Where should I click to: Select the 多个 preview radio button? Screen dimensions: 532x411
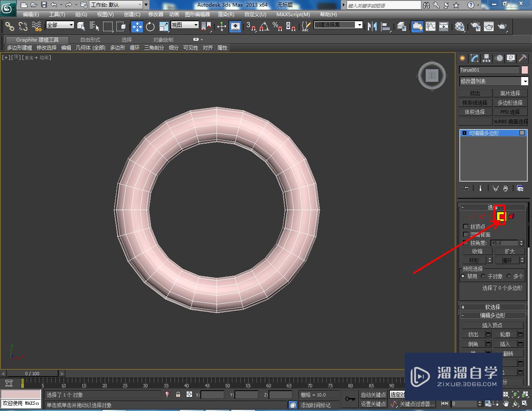509,276
